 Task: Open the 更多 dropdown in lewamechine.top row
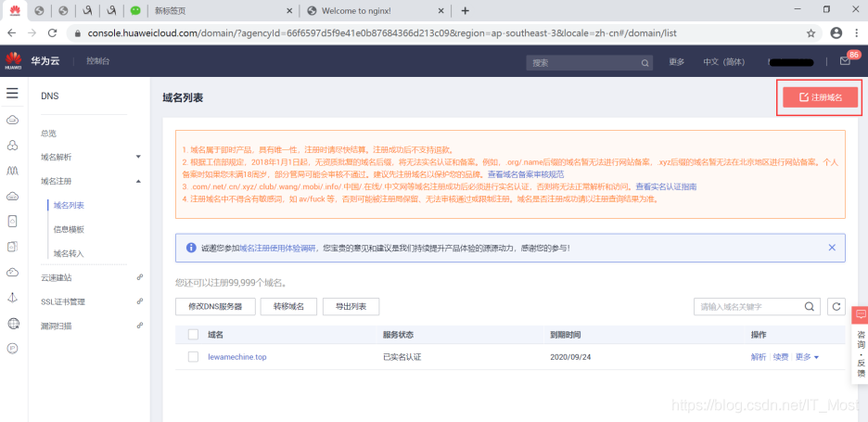(x=807, y=357)
